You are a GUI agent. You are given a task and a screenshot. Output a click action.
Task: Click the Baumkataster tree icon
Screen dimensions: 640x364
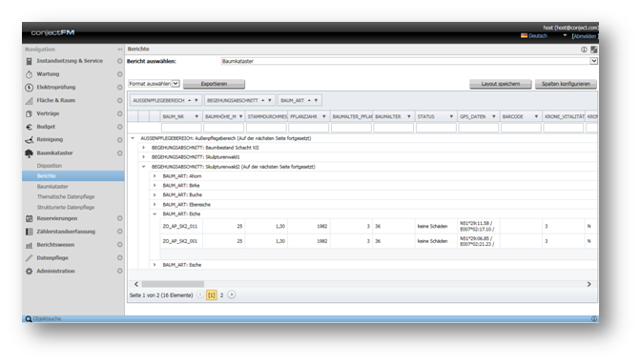pyautogui.click(x=29, y=153)
